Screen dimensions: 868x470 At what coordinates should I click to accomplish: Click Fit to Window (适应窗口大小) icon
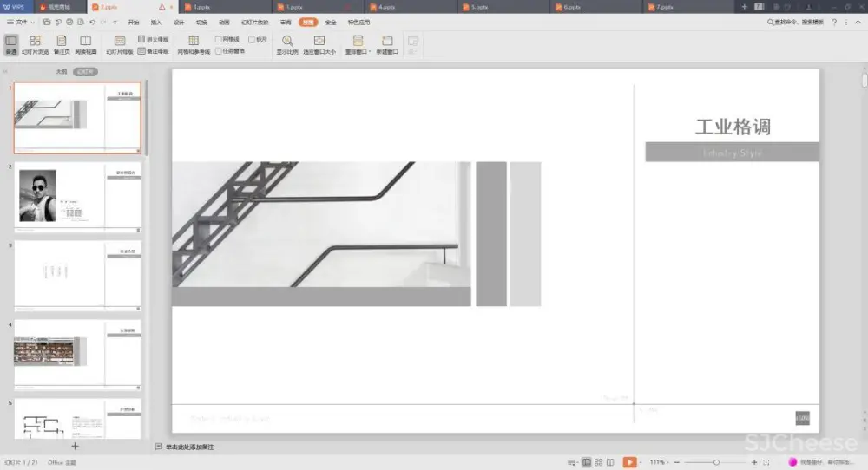click(319, 43)
